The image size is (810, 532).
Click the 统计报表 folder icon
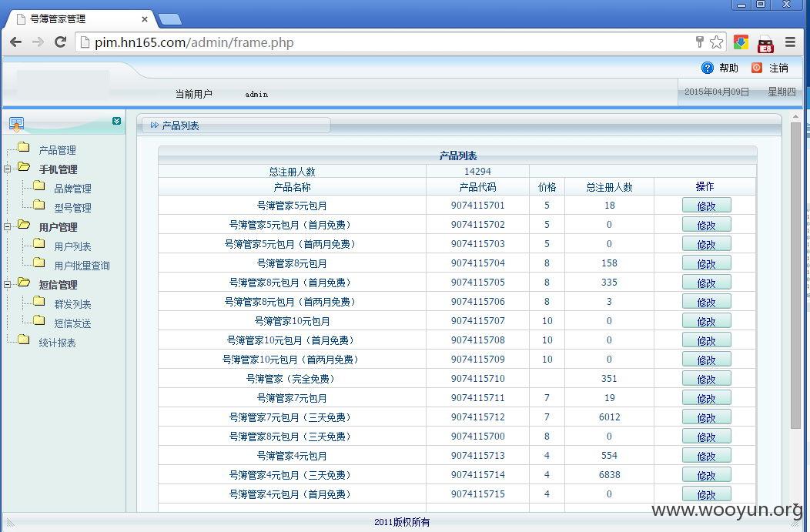24,340
